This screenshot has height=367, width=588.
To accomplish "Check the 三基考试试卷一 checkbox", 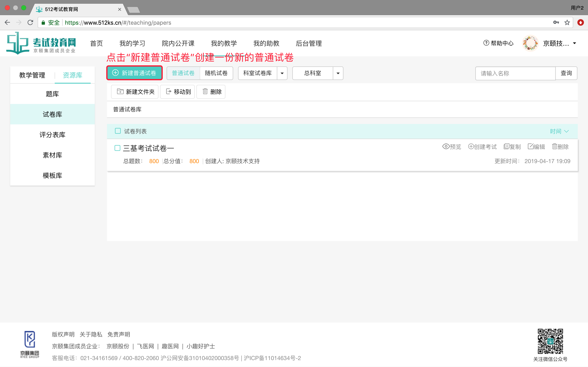I will coord(117,148).
